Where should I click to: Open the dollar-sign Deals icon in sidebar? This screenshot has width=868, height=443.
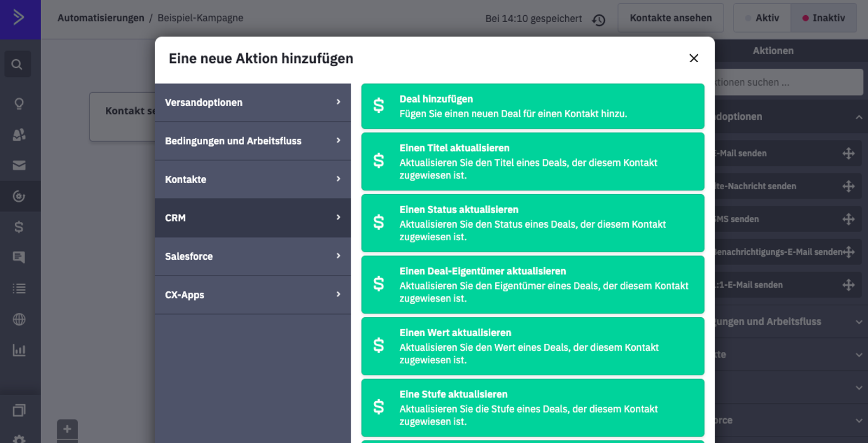click(x=19, y=227)
